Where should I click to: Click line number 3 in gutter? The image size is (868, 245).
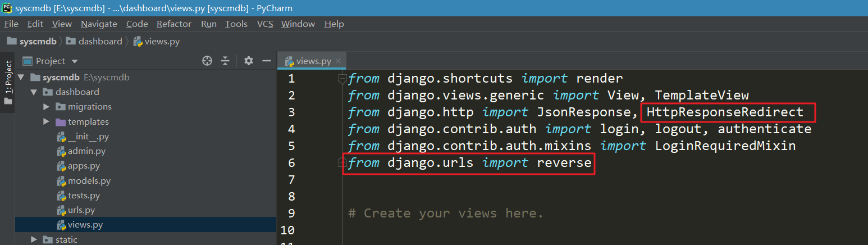(x=291, y=112)
